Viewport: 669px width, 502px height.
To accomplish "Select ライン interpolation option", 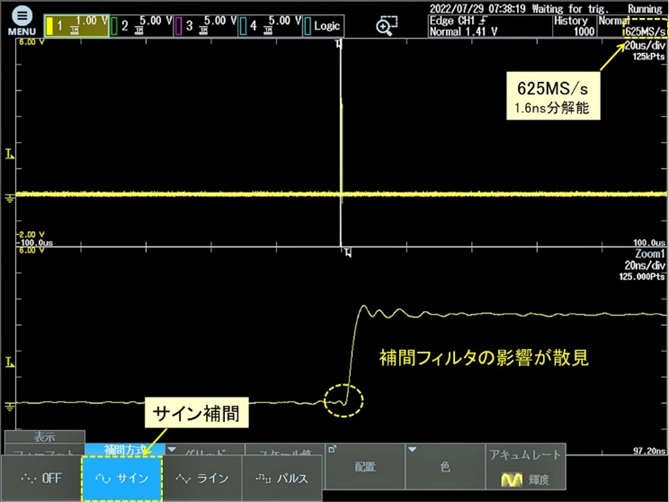I will click(x=202, y=478).
